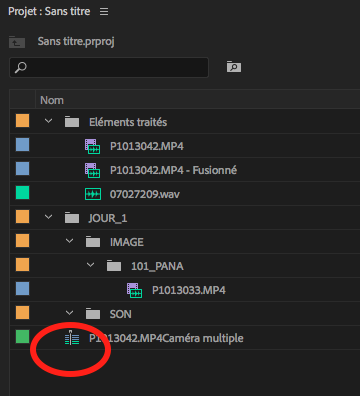Click the P1013033.MP4 clip icon

click(x=134, y=290)
